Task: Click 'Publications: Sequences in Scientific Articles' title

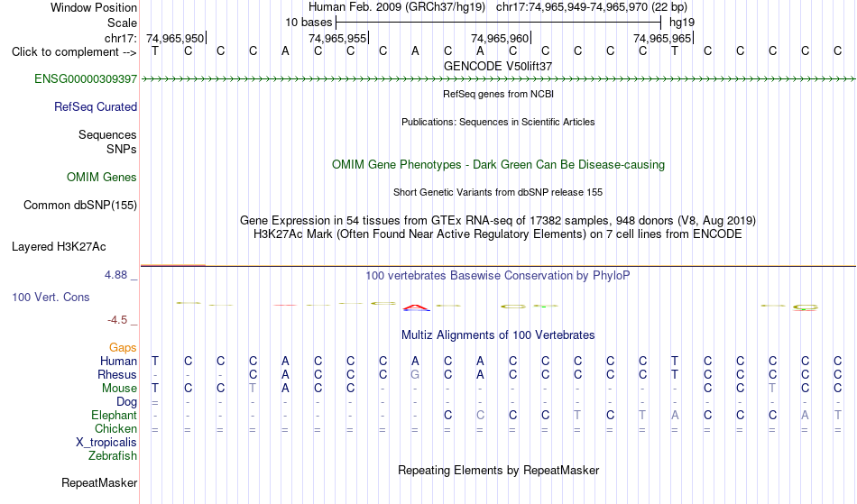Action: (498, 122)
